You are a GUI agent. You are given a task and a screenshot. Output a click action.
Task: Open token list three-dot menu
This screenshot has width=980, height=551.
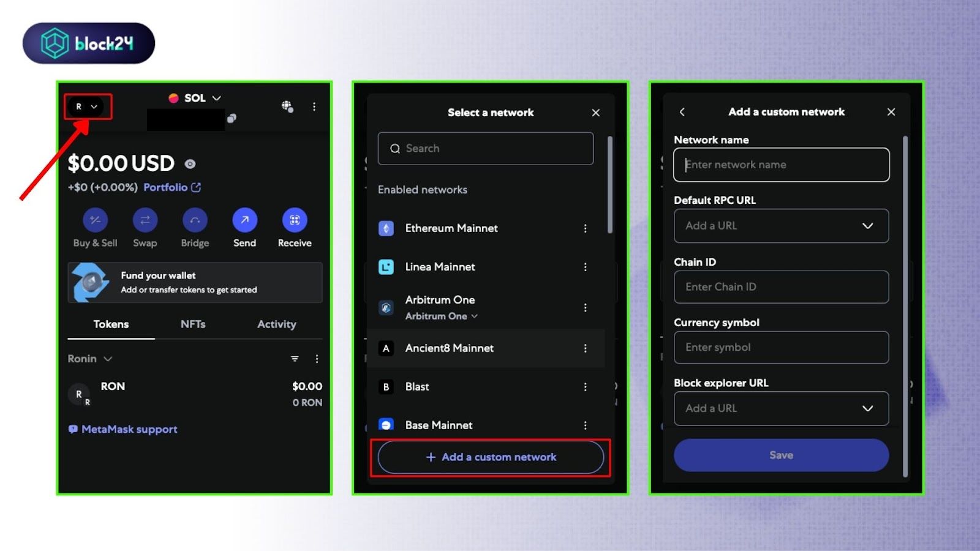click(317, 359)
